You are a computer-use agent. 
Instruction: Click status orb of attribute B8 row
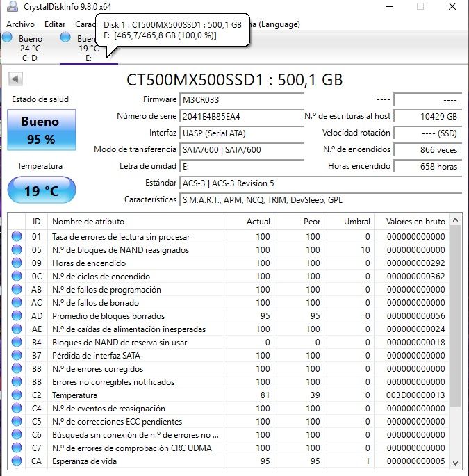(17, 368)
